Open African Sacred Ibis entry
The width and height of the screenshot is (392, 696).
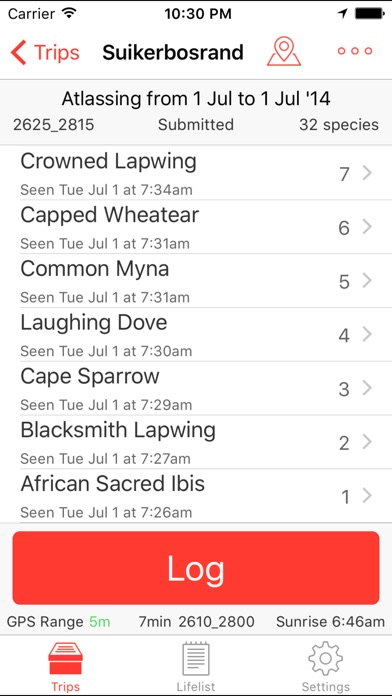196,496
